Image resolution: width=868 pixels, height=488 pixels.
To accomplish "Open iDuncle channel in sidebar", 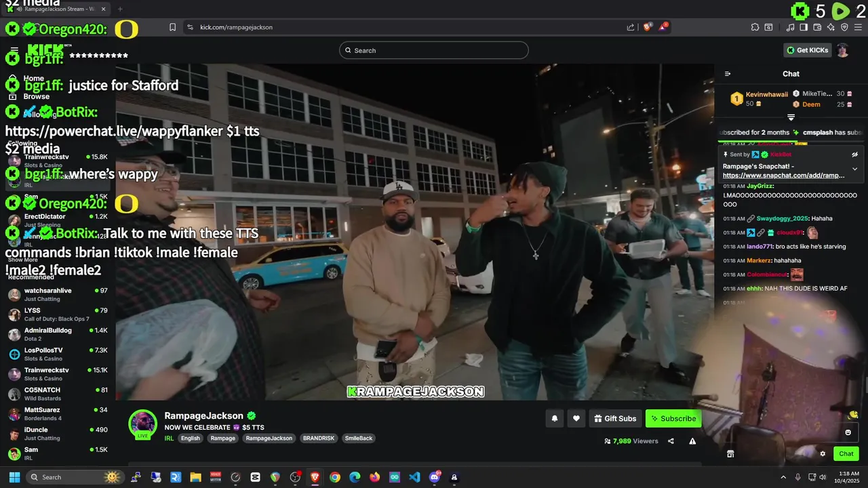I will (58, 434).
